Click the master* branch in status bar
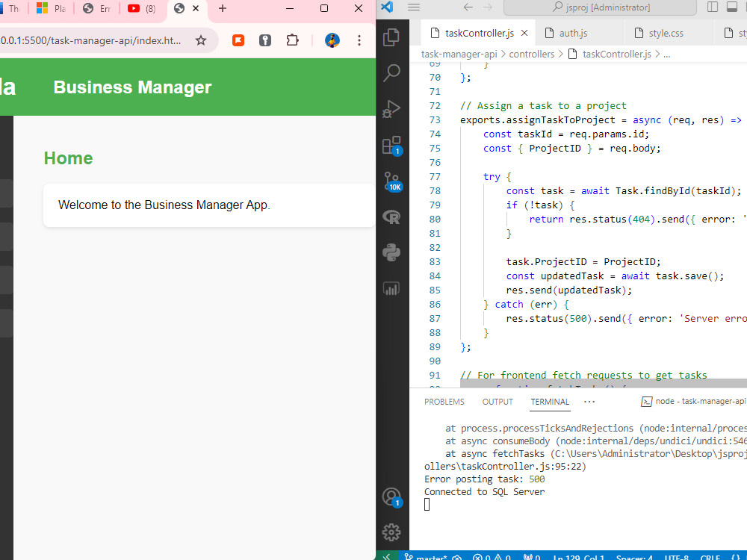The width and height of the screenshot is (747, 560). click(x=426, y=557)
